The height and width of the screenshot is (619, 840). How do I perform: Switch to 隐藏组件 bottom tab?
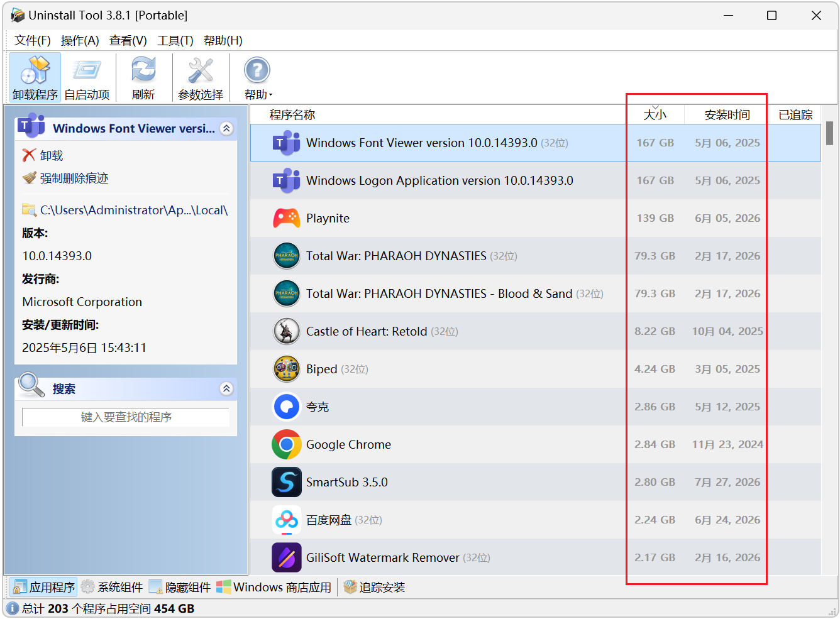(180, 587)
